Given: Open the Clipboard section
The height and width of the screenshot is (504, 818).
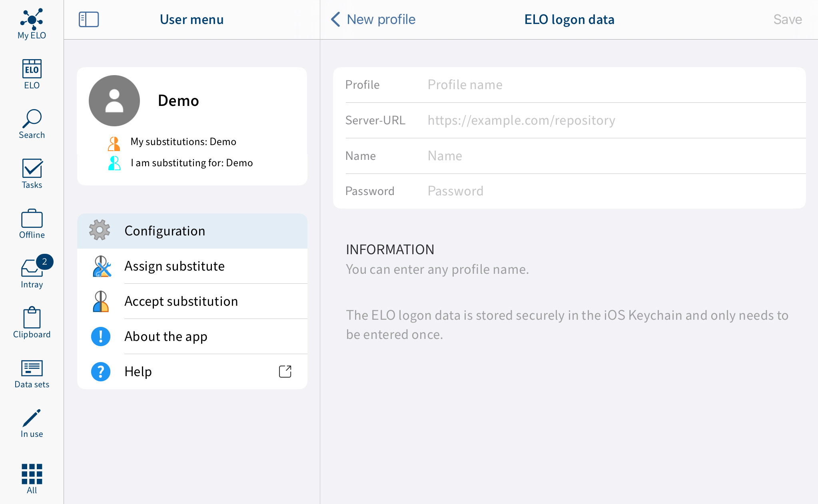Looking at the screenshot, I should (x=32, y=323).
